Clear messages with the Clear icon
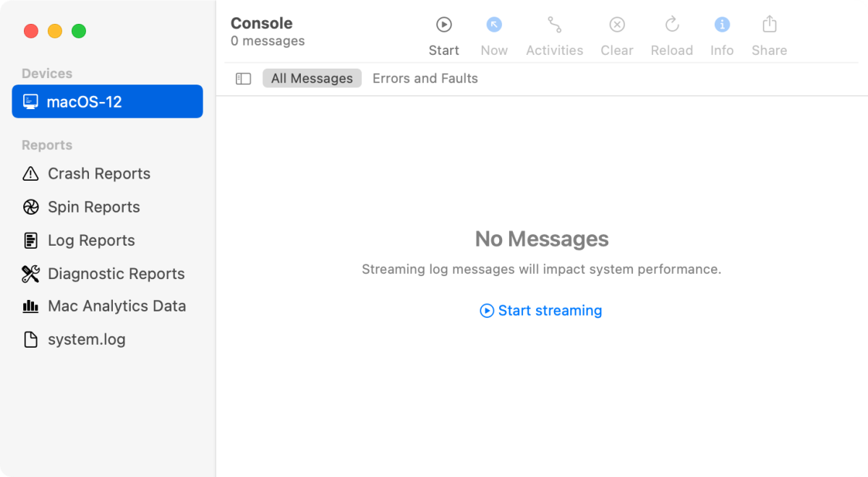This screenshot has height=477, width=868. tap(616, 25)
